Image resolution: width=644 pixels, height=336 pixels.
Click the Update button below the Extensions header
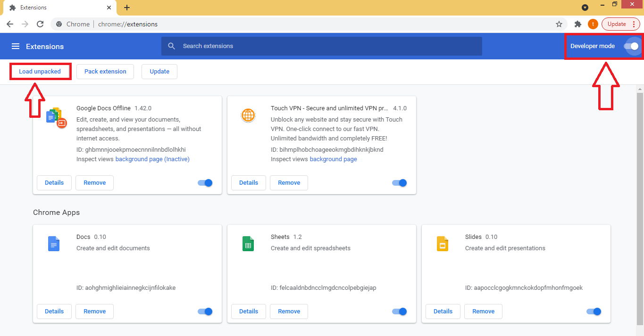tap(159, 72)
